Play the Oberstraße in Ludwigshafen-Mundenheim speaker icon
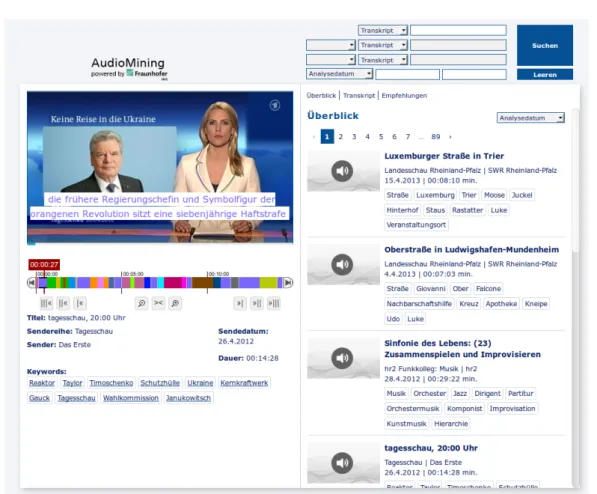 (342, 264)
